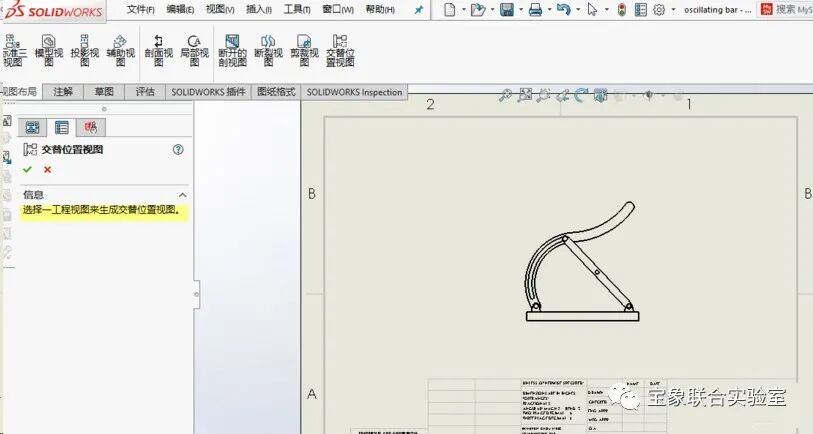
Task: Select the 辅助视图 (Auxiliary View) tool
Action: click(x=120, y=51)
